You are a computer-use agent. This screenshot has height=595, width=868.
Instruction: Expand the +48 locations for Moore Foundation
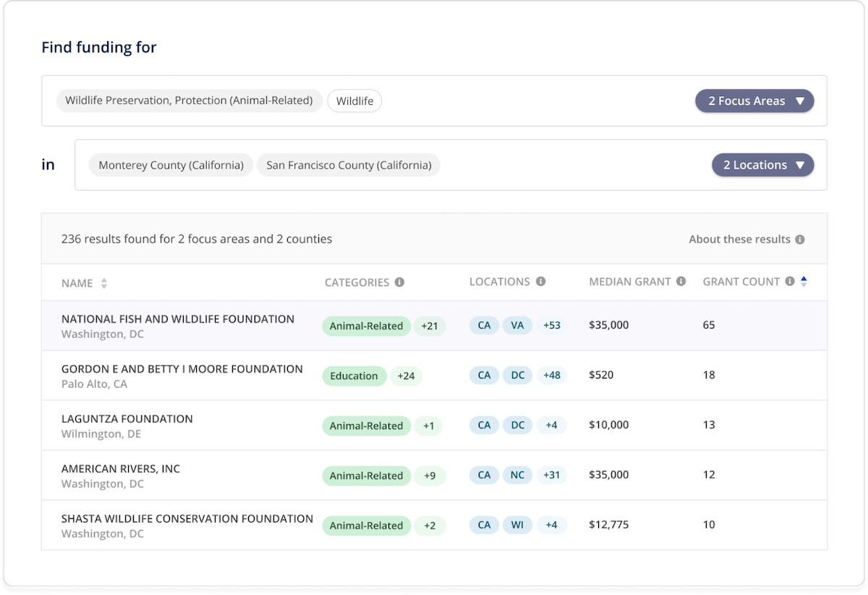(552, 375)
